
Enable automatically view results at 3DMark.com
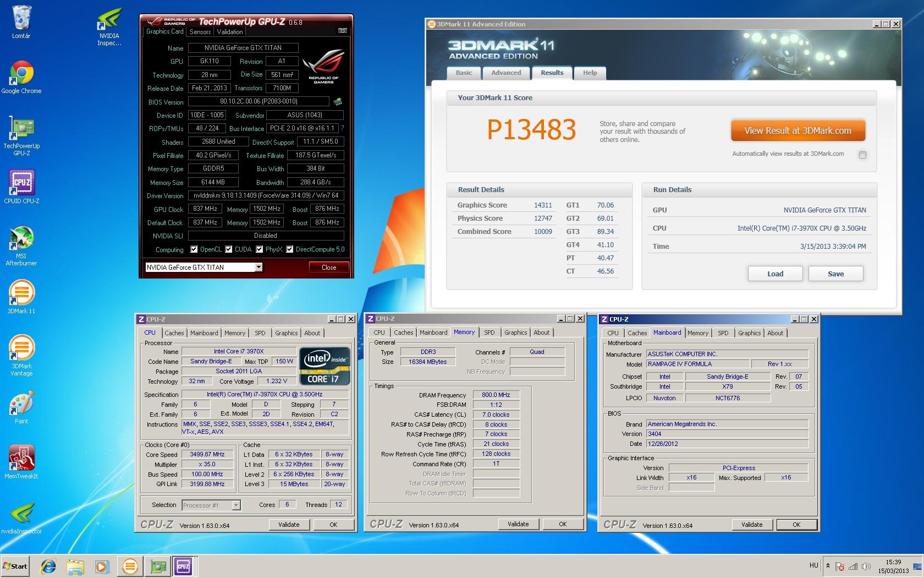[862, 155]
